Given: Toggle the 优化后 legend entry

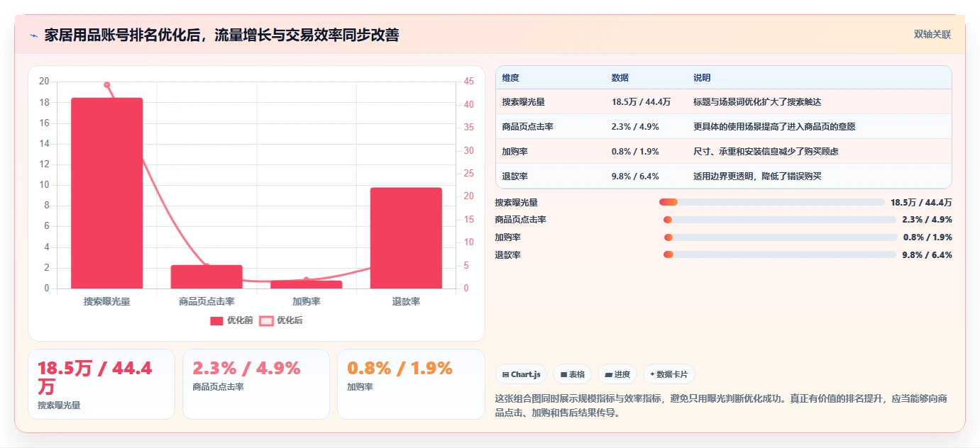Looking at the screenshot, I should point(281,320).
